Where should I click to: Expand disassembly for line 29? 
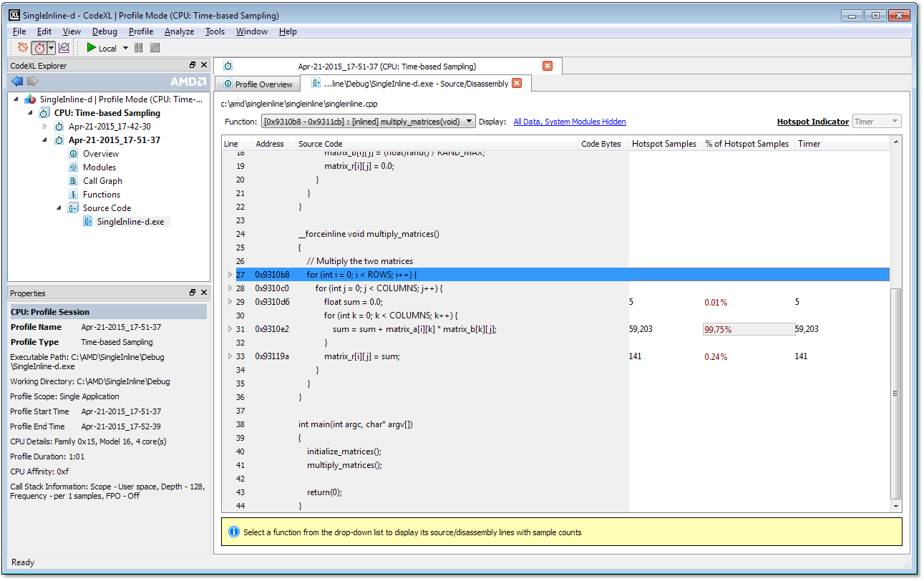click(230, 302)
